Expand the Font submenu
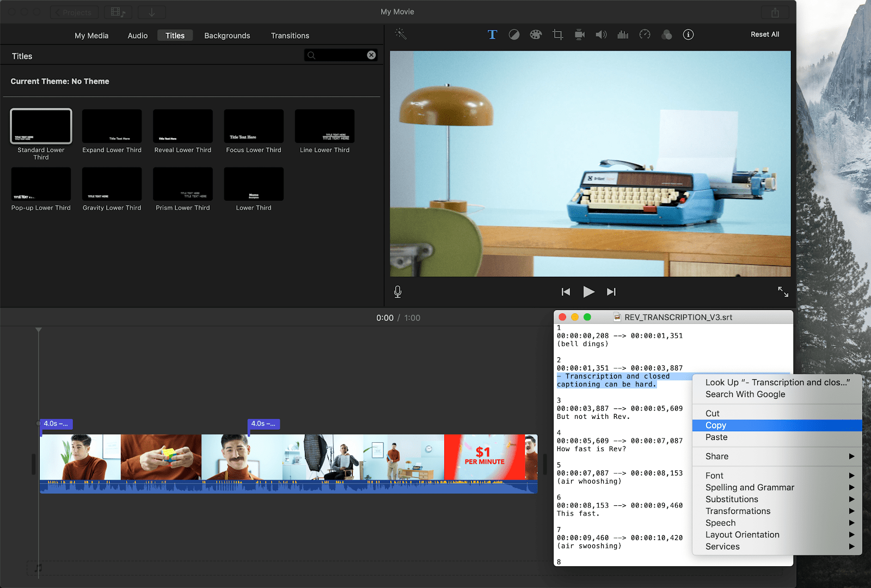The width and height of the screenshot is (871, 588). [x=777, y=475]
